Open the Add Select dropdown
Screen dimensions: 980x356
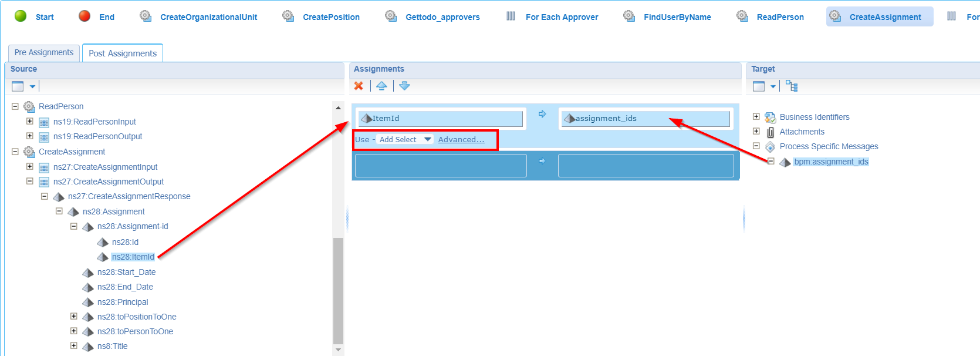(x=405, y=139)
